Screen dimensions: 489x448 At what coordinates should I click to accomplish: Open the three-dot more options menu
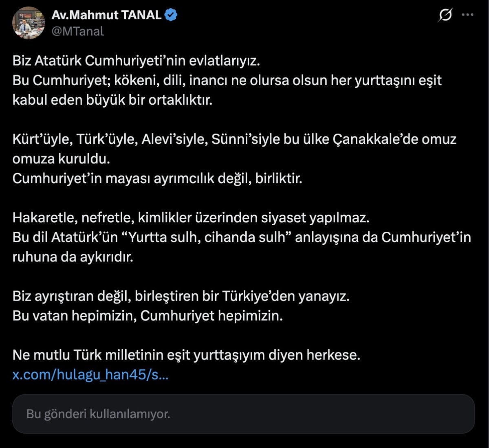467,15
